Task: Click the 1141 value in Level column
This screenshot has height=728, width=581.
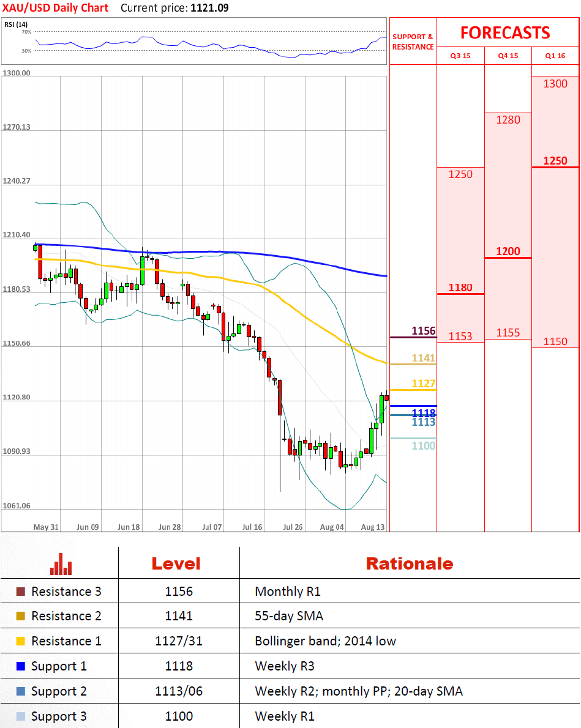Action: click(x=179, y=616)
